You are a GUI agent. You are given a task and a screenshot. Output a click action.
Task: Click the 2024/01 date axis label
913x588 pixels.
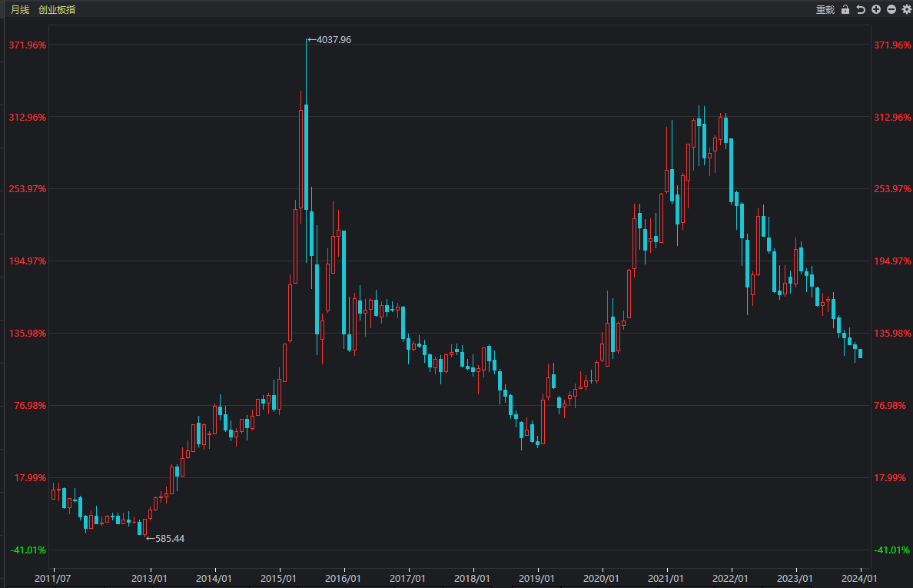(859, 578)
